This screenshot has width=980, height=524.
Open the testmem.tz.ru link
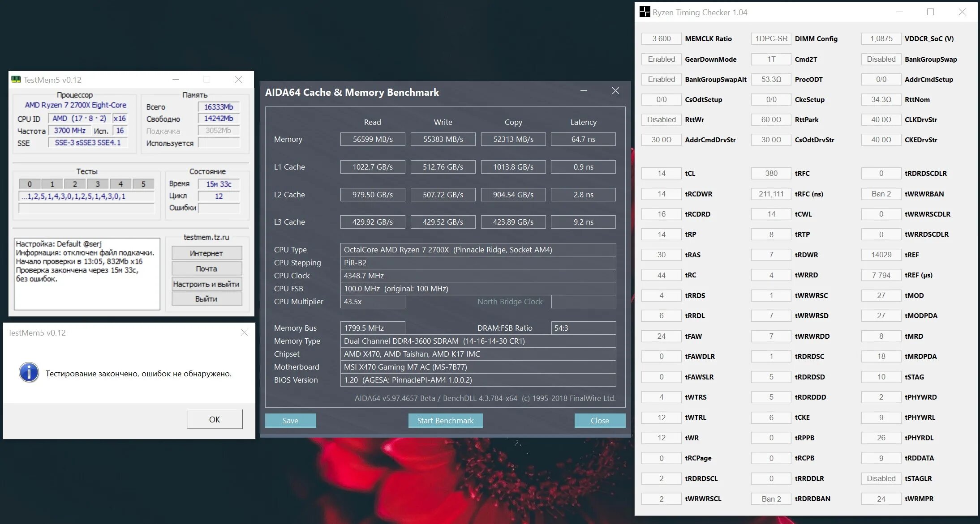[x=206, y=237]
